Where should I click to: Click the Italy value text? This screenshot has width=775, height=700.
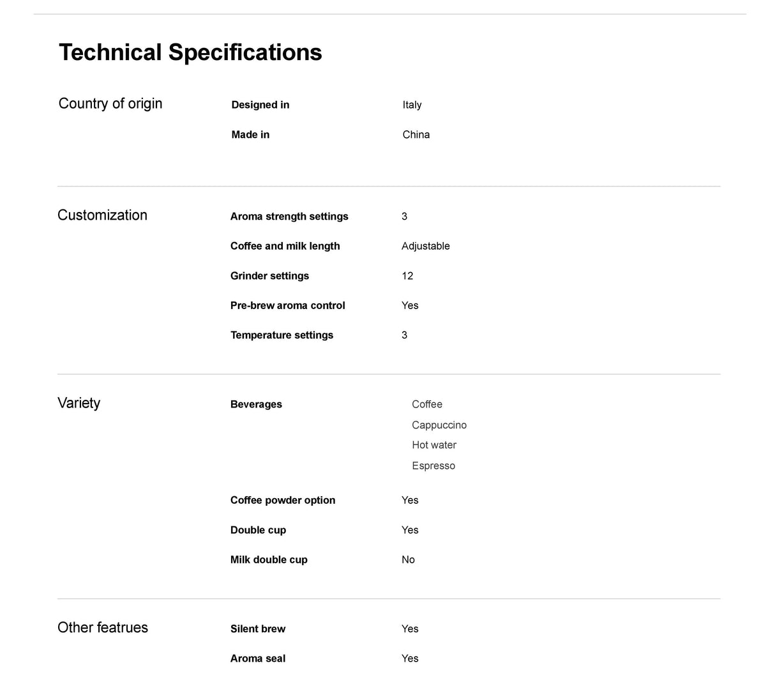point(412,105)
